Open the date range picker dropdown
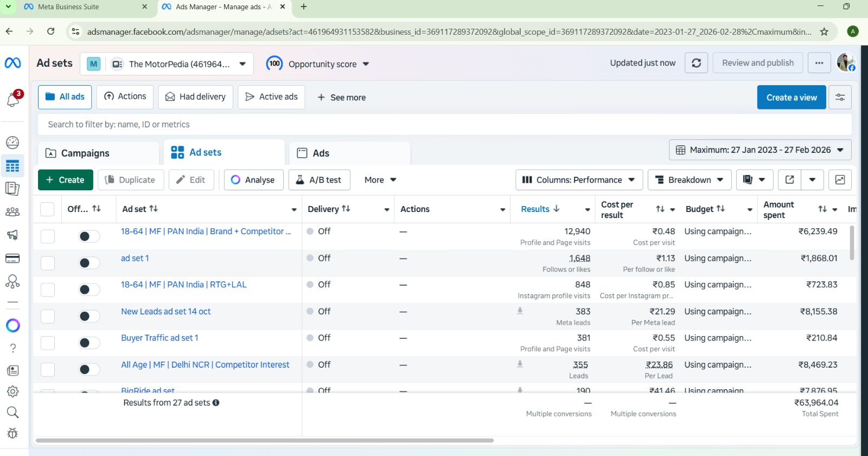868x456 pixels. click(x=760, y=150)
